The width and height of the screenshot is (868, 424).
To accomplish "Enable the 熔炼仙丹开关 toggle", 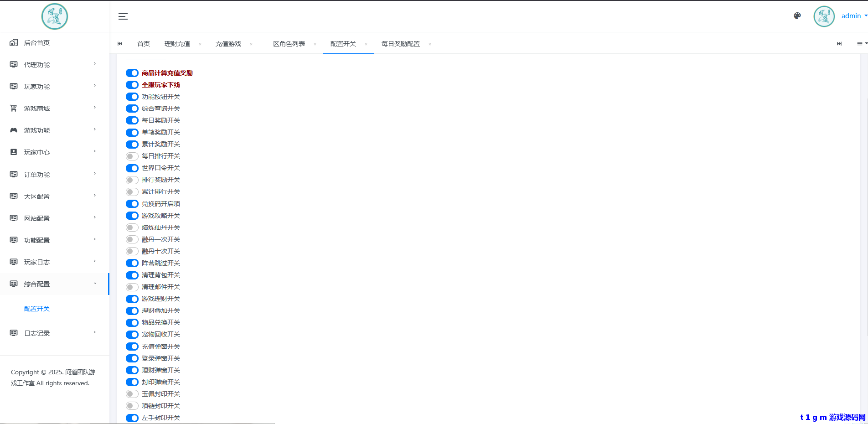I will (x=132, y=227).
